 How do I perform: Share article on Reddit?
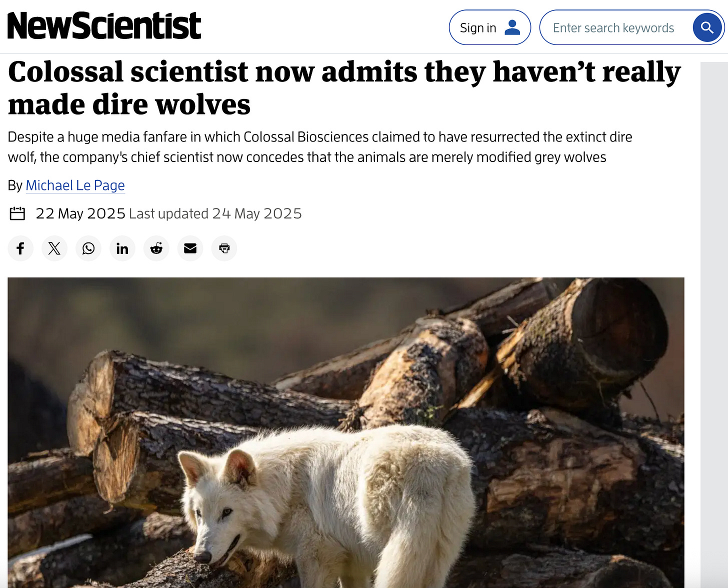click(x=156, y=248)
